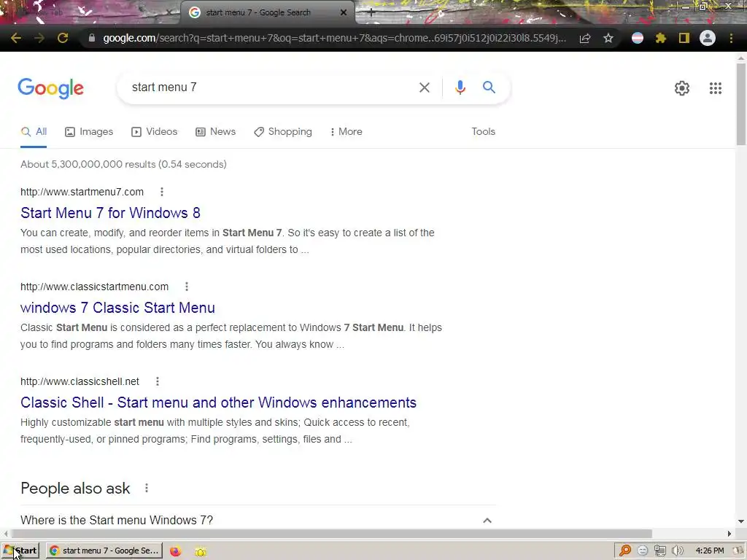Image resolution: width=747 pixels, height=560 pixels.
Task: Open a new tab with plus button
Action: tap(371, 13)
